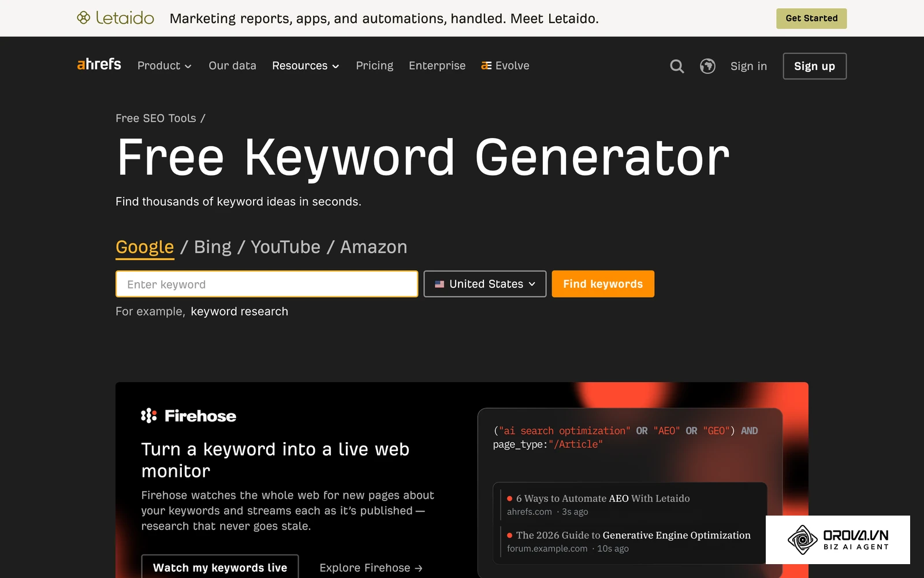The width and height of the screenshot is (924, 578).
Task: Open '6 Ways to Automate AEO' result
Action: coord(603,498)
